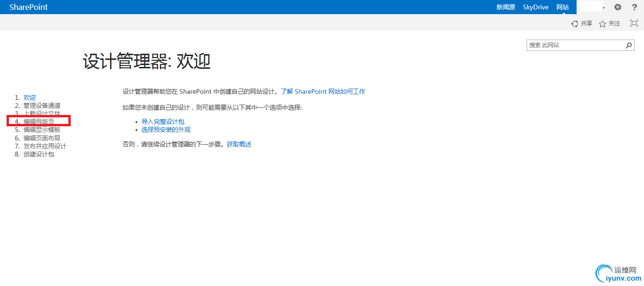This screenshot has height=286, width=644.
Task: Open step 6 编辑页面布局
Action: pos(42,138)
